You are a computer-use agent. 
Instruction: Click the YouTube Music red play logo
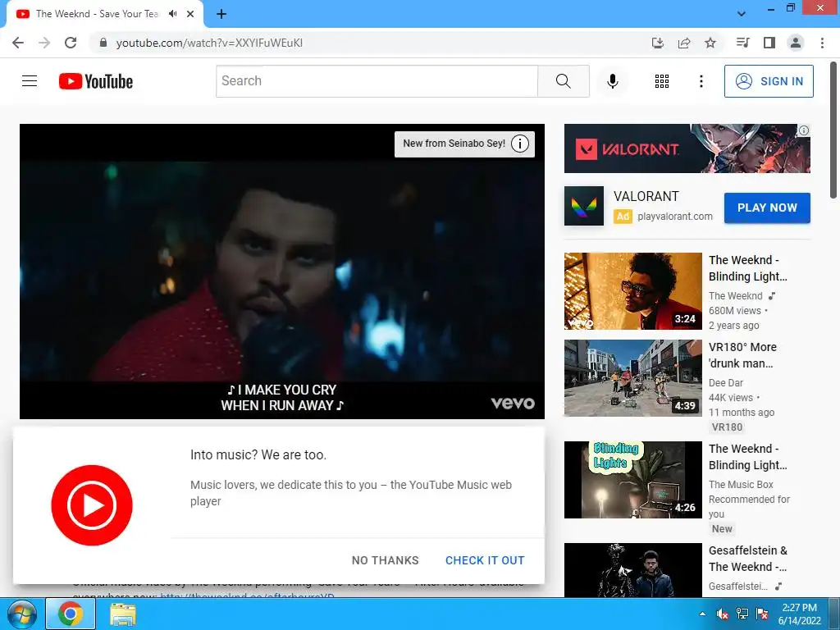(92, 505)
